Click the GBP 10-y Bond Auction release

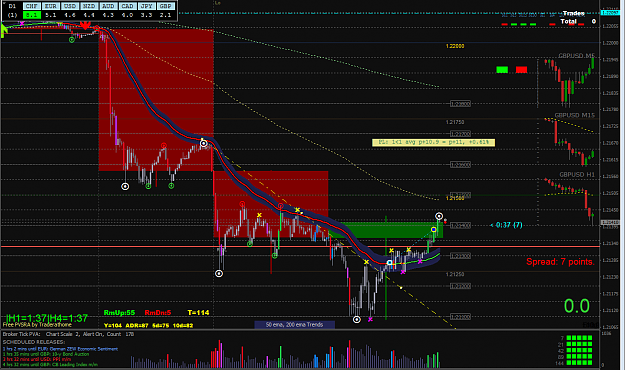[46, 354]
